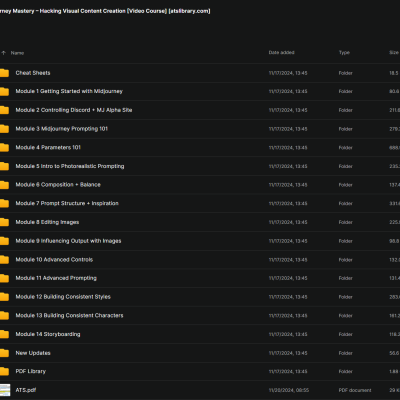Open folder icon for Module 11 Advanced Prompting

click(4, 278)
